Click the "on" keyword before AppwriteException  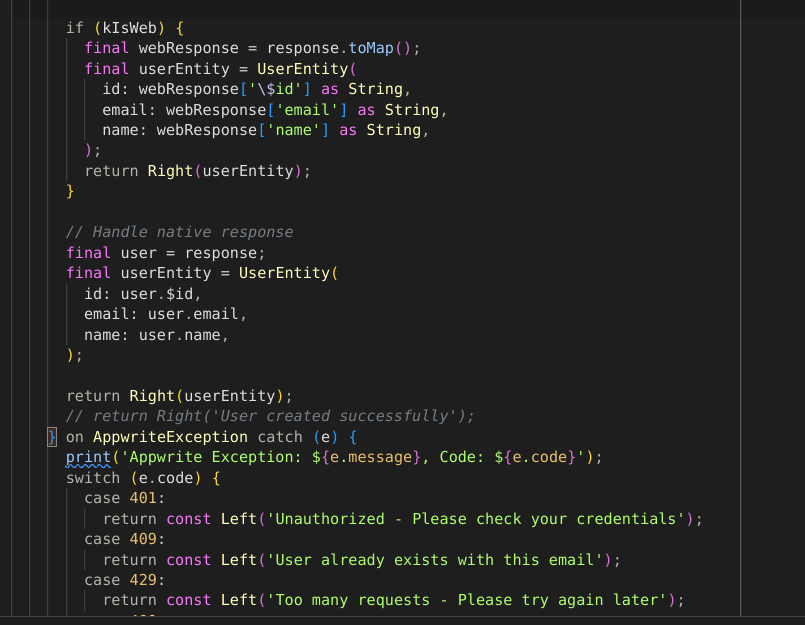(x=75, y=437)
